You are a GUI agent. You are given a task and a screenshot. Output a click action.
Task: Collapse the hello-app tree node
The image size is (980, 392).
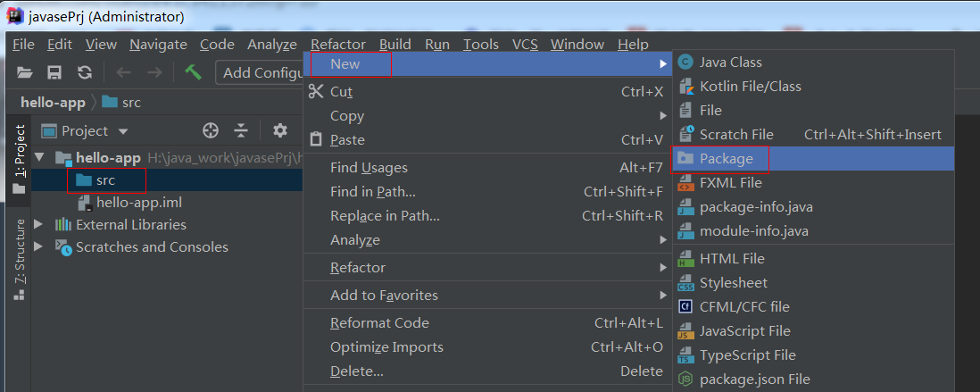[38, 158]
